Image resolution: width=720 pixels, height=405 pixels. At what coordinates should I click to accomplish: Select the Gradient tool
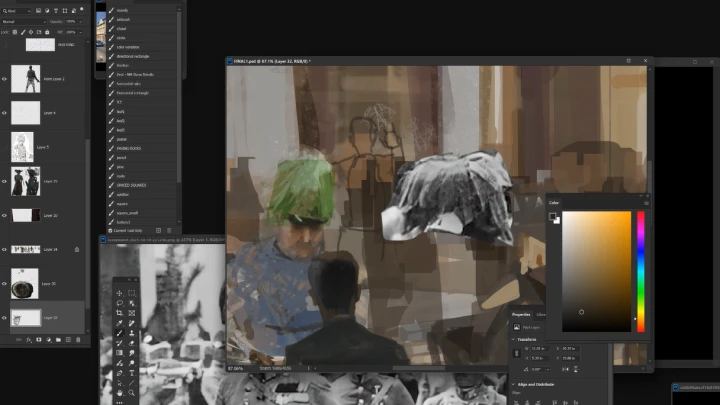pyautogui.click(x=119, y=353)
